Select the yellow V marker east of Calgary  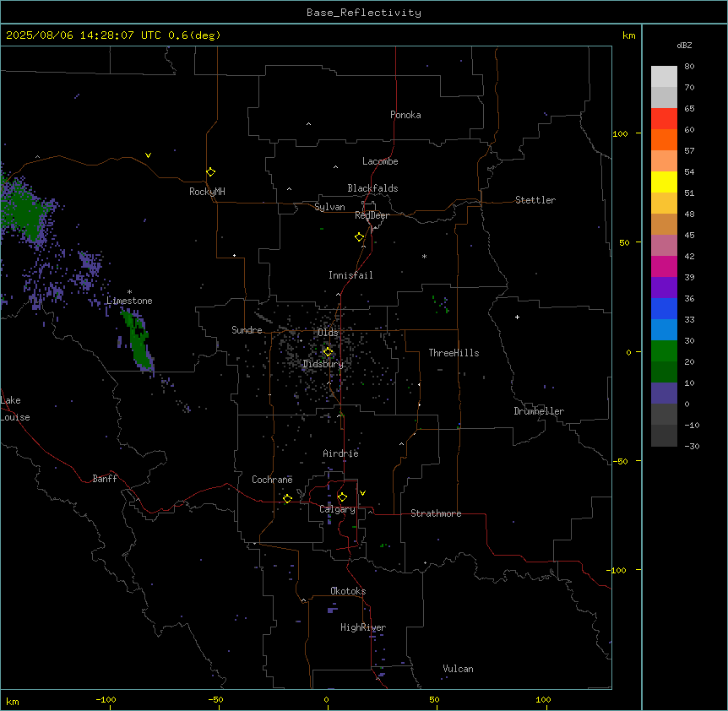[362, 493]
